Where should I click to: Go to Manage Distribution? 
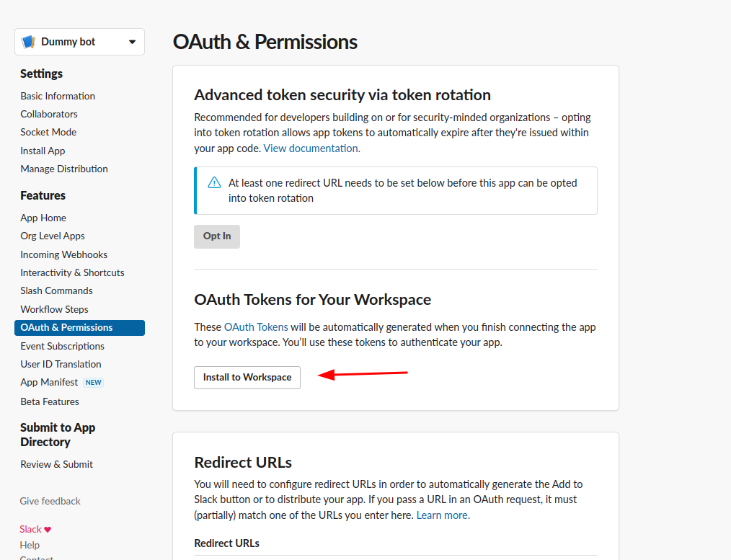[64, 169]
